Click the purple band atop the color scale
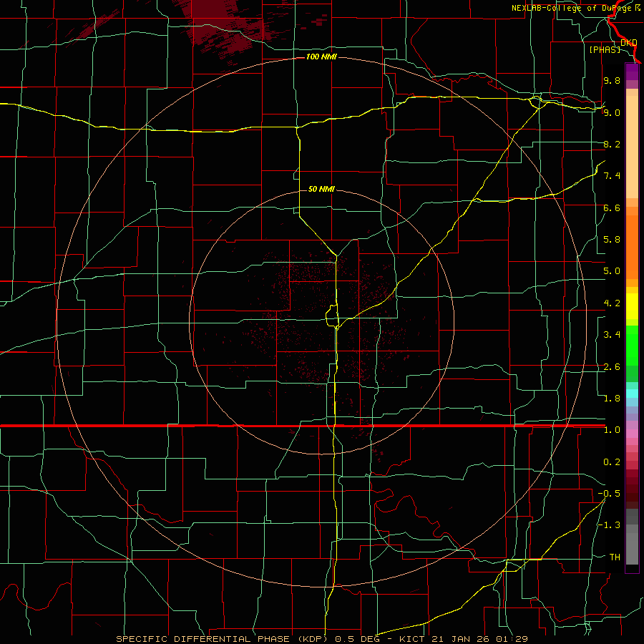This screenshot has width=644, height=644. 632,72
